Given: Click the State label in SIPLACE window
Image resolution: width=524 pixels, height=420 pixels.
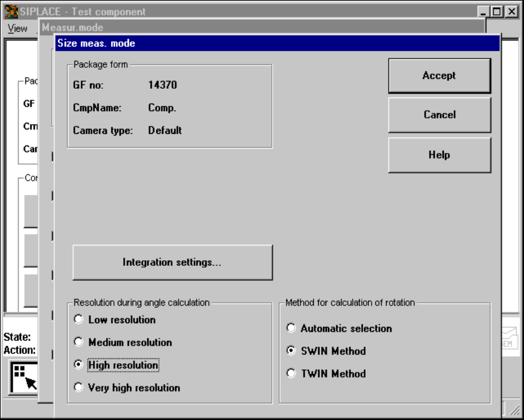Looking at the screenshot, I should 17,337.
